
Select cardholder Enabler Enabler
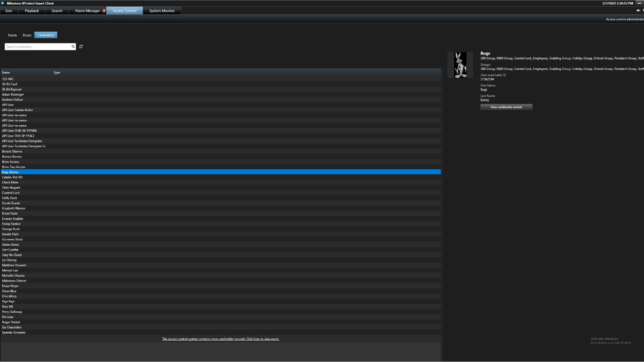(221, 219)
